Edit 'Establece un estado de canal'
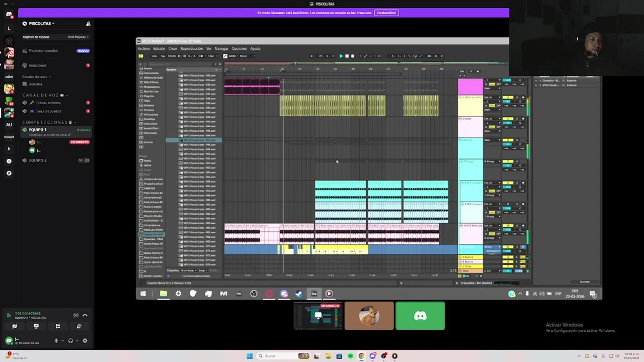Image resolution: width=644 pixels, height=362 pixels. [x=49, y=135]
